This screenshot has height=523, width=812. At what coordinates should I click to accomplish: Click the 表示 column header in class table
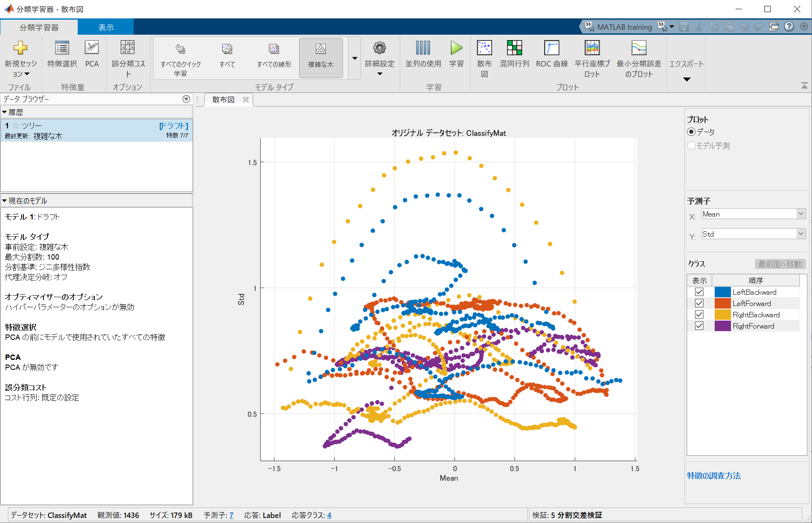tap(699, 281)
